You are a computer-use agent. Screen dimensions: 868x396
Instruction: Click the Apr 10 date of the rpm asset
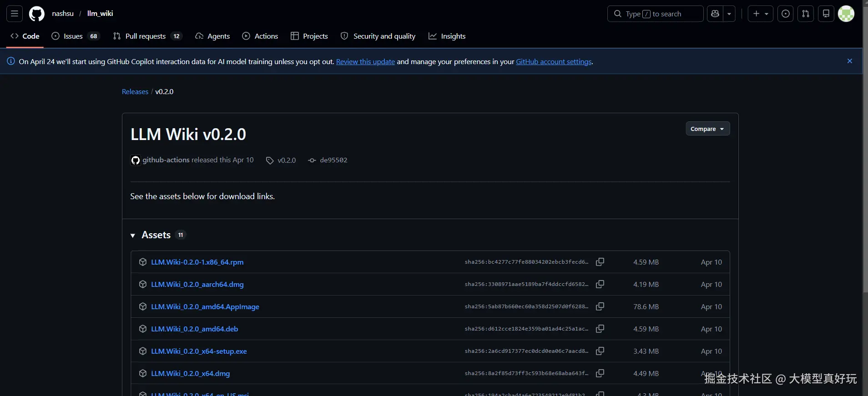[712, 262]
